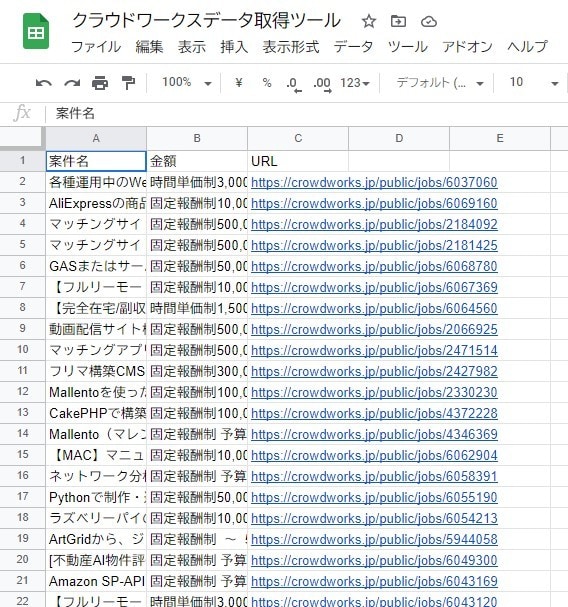Select cell starting with AliExpressの商品
Screen dimensions: 568x607
[x=96, y=203]
